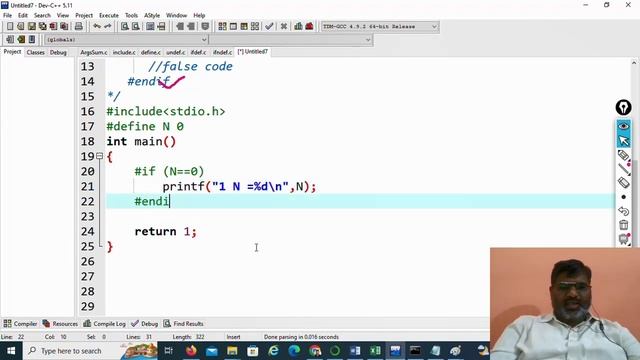This screenshot has width=640, height=360.
Task: Click the taskbar search box
Action: click(x=90, y=351)
